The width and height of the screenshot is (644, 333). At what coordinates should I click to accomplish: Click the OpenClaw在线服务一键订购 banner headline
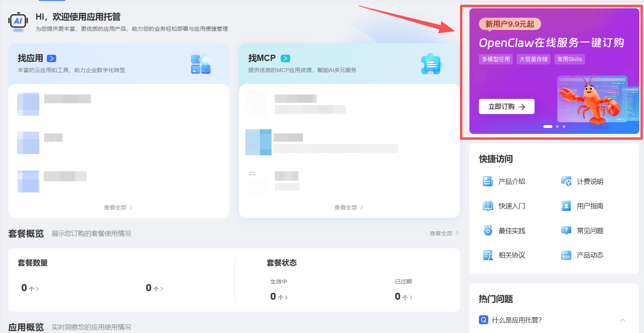tap(552, 43)
